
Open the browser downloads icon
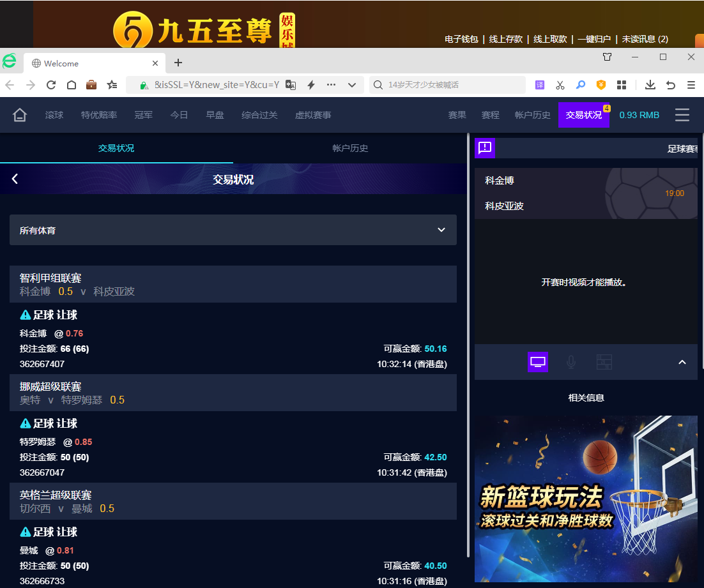[650, 85]
